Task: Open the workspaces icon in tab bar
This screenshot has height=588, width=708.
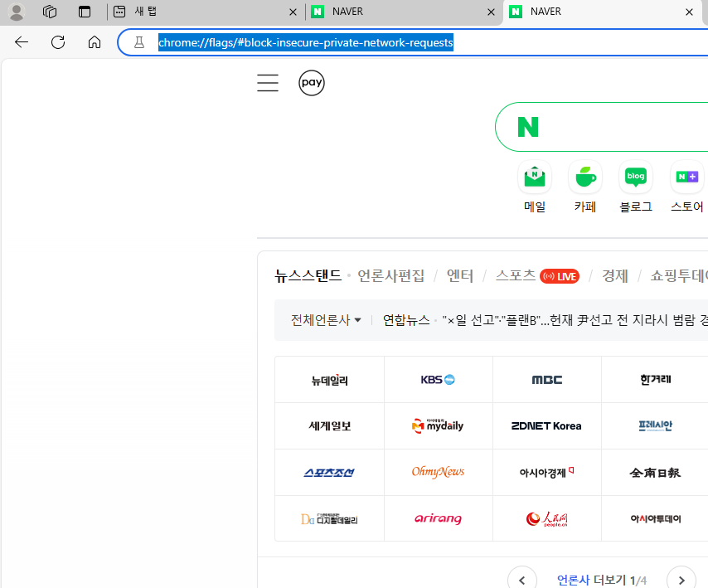Action: (50, 12)
